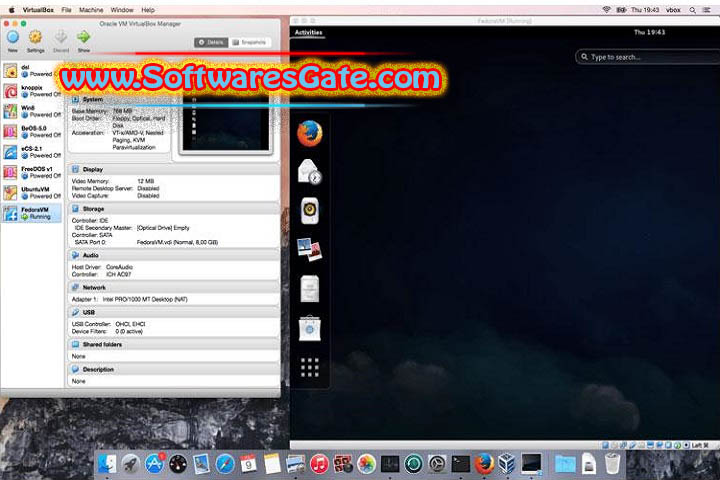This screenshot has width=720, height=480.
Task: Click the FedoraVM.vdi disk entry text
Action: click(x=177, y=242)
